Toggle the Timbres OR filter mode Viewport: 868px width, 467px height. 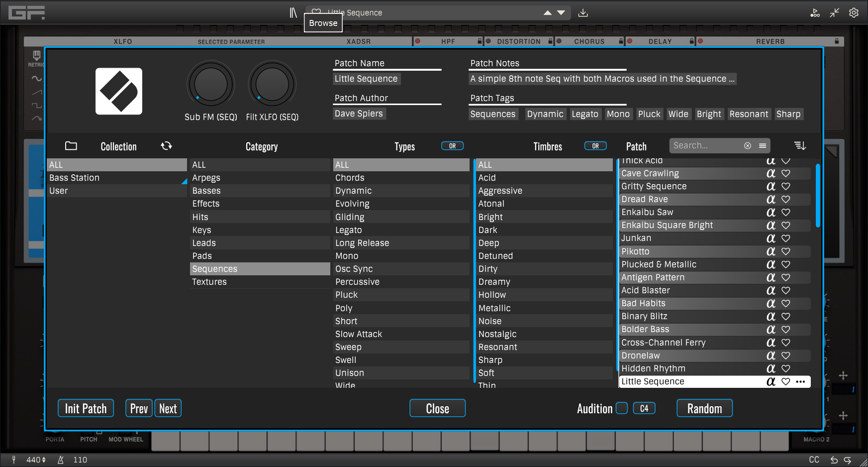click(595, 146)
